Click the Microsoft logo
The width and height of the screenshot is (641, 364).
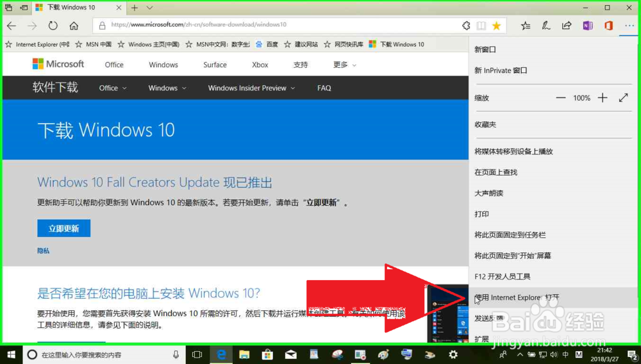click(x=58, y=64)
